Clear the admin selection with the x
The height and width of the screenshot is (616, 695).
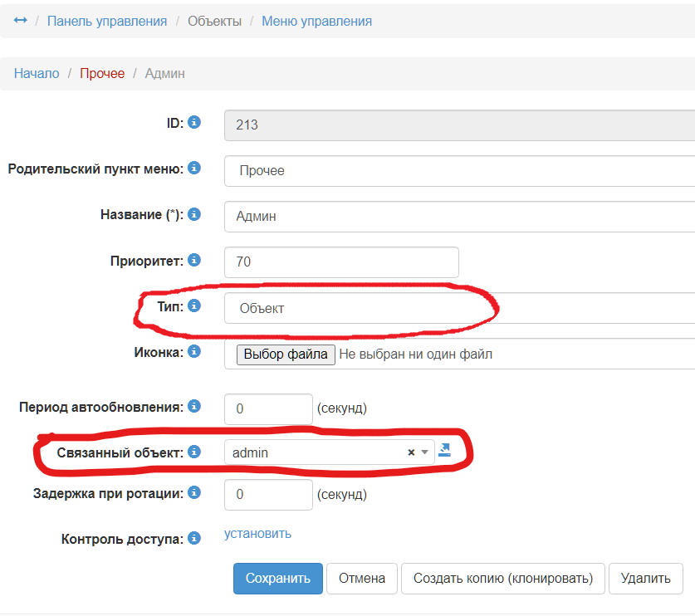pos(411,452)
